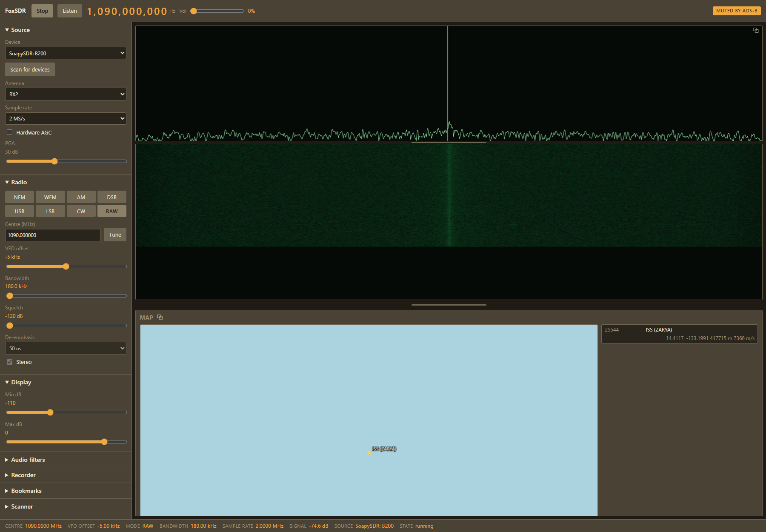Click the divider handle below spectrum plot
Screen dimensions: 766x532
click(x=449, y=142)
